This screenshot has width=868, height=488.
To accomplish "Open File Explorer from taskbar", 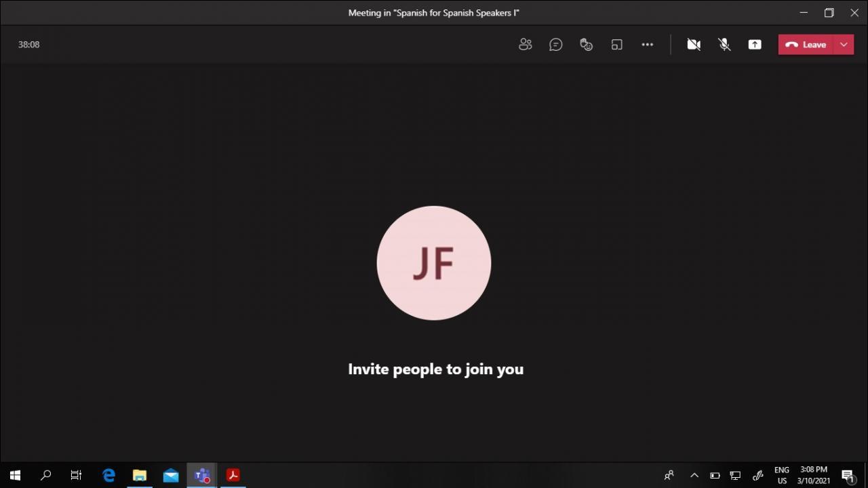I will coord(140,475).
